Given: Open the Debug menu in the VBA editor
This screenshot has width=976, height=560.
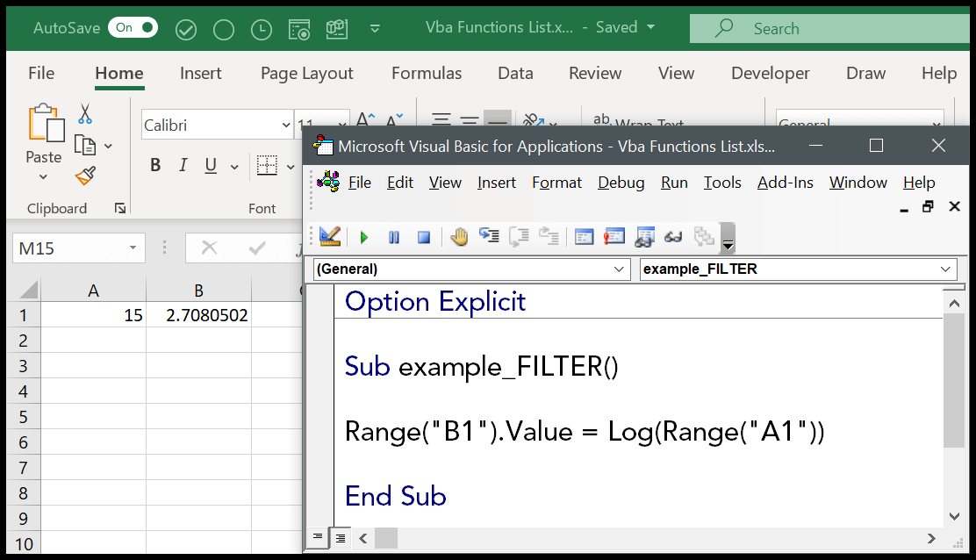Looking at the screenshot, I should click(x=621, y=183).
